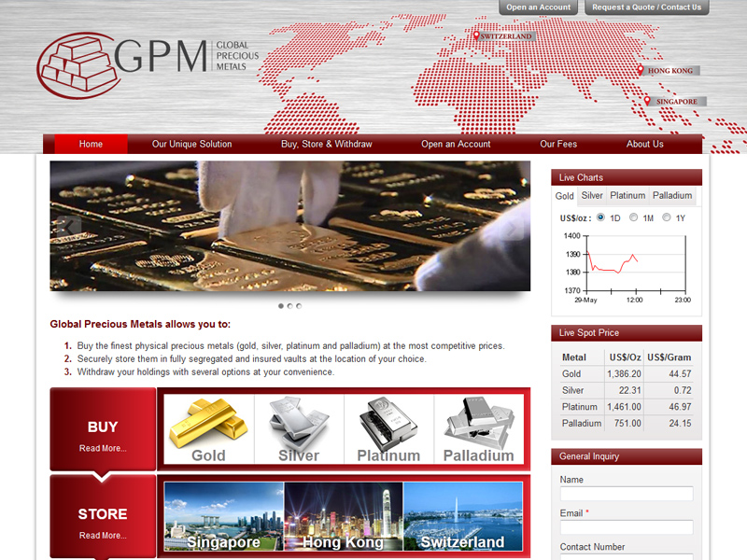Choose the Platinum bar product tile
The image size is (747, 560).
point(388,428)
